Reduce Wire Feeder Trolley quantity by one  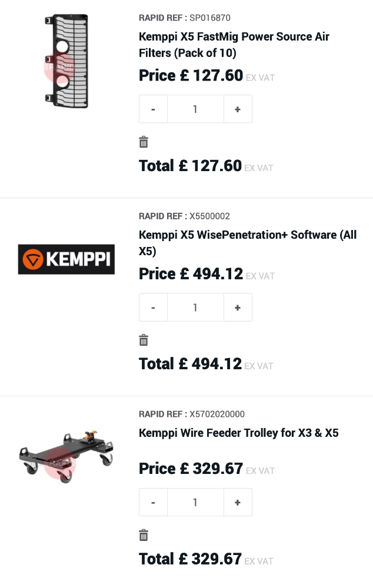tap(154, 503)
